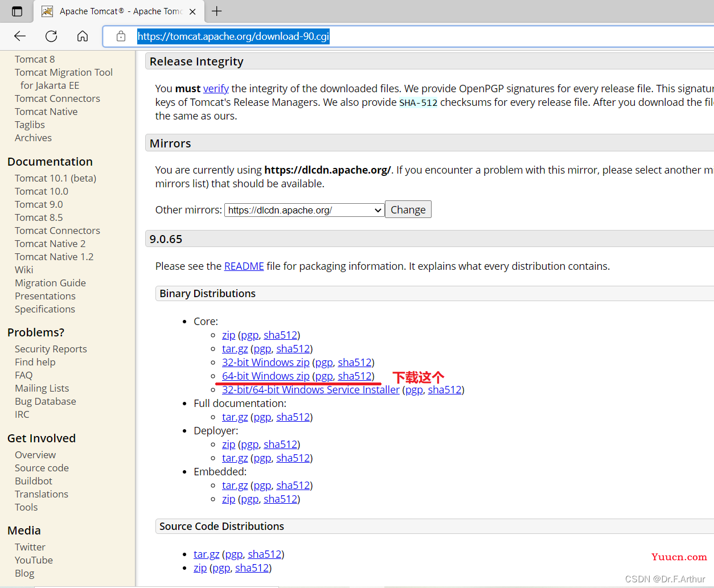Viewport: 714px width, 588px height.
Task: Open the verify link in Release Integrity
Action: 216,89
